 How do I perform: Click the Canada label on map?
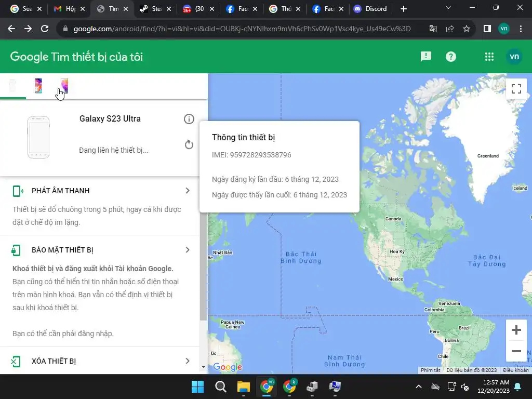pyautogui.click(x=393, y=219)
